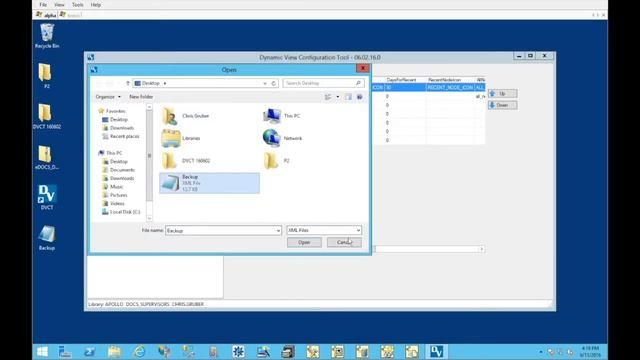Open the Organize dropdown menu
The height and width of the screenshot is (360, 640).
[108, 97]
